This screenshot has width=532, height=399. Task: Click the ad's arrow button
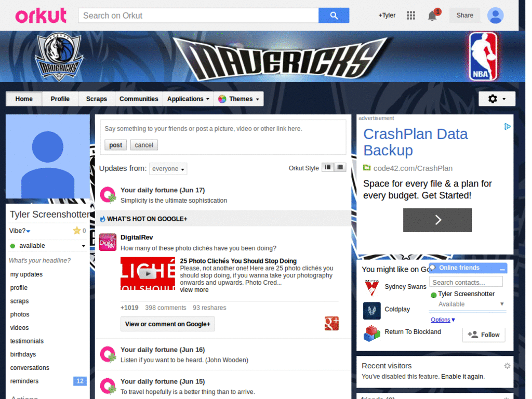click(437, 220)
